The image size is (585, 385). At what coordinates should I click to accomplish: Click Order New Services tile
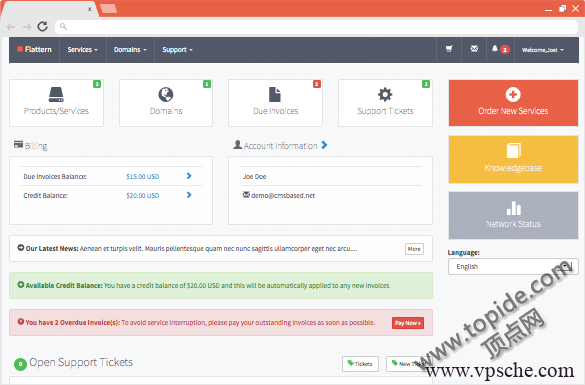click(x=513, y=103)
